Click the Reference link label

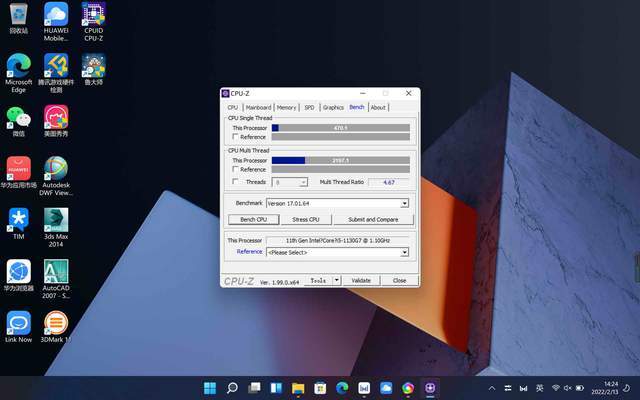click(x=249, y=252)
